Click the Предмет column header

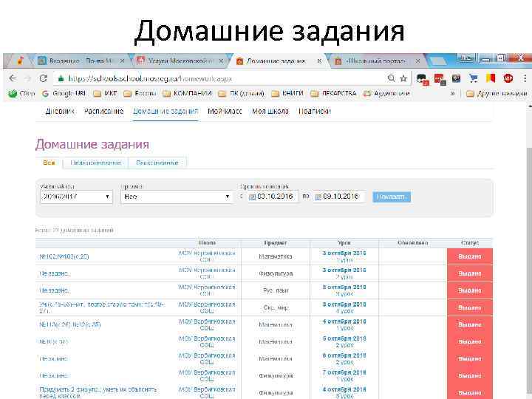tap(276, 243)
